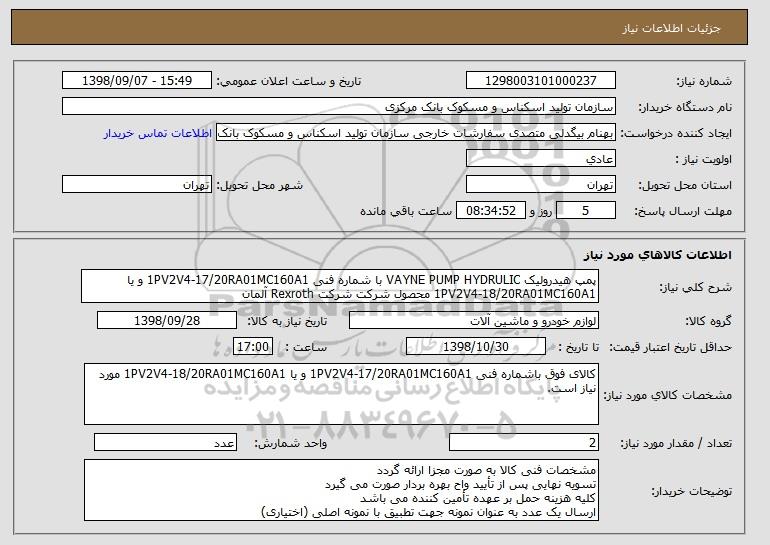Viewport: 770px width, 545px height.
Task: Click the شرح کلی نیاز description box
Action: click(x=340, y=286)
